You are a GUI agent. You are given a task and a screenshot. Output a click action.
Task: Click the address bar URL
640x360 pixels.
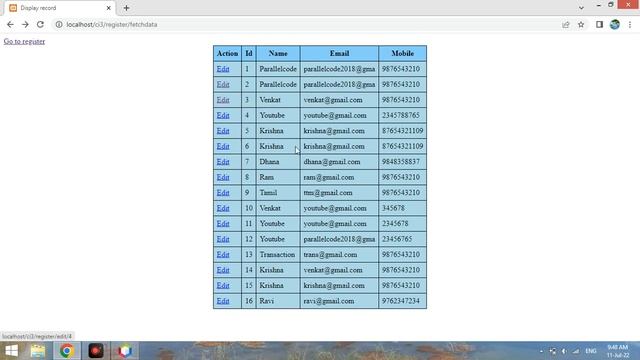point(112,24)
